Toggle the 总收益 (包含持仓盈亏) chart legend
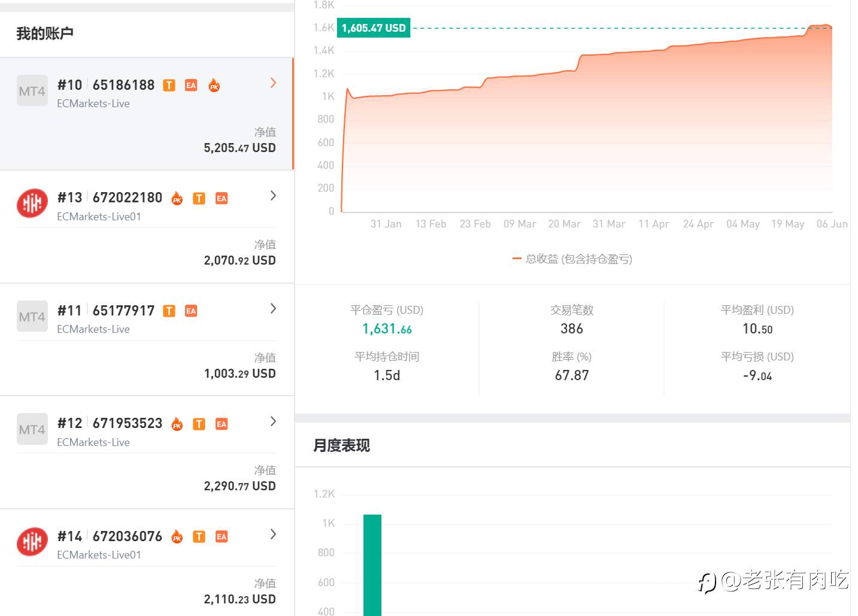 pyautogui.click(x=572, y=259)
